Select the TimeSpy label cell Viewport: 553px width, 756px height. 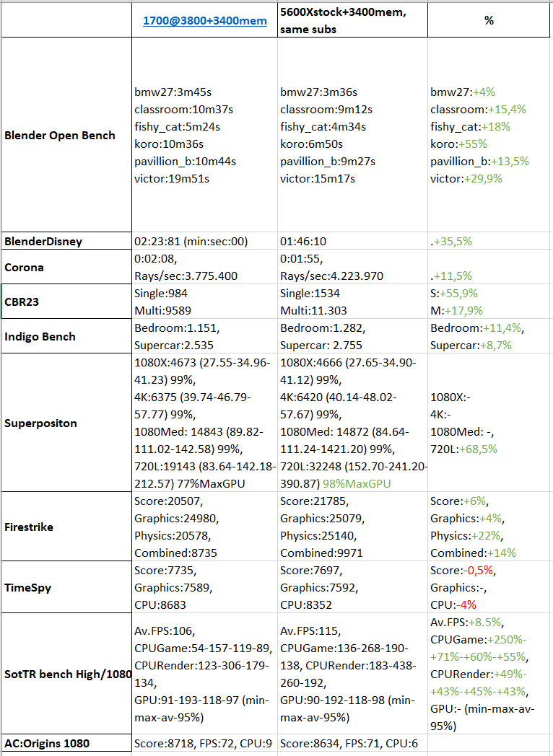[x=66, y=587]
